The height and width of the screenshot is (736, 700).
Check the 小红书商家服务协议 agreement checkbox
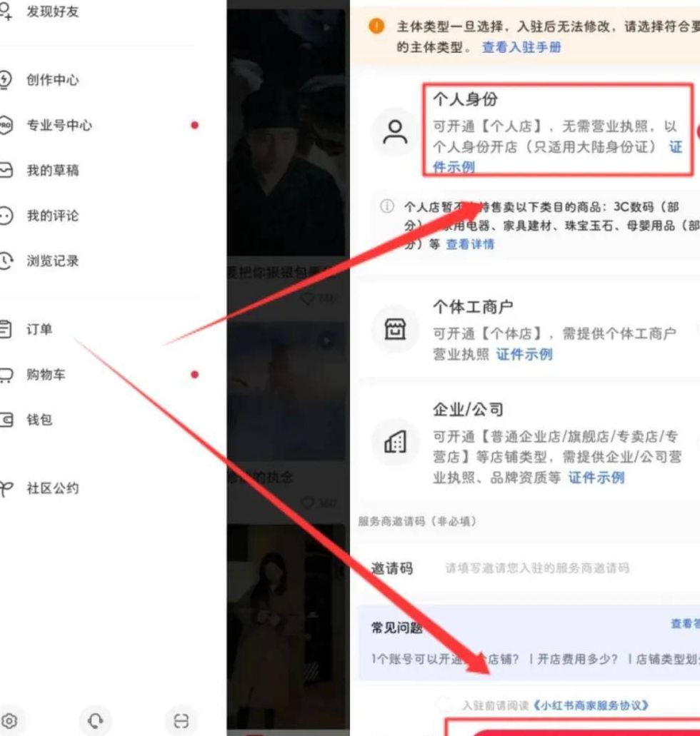[x=444, y=705]
